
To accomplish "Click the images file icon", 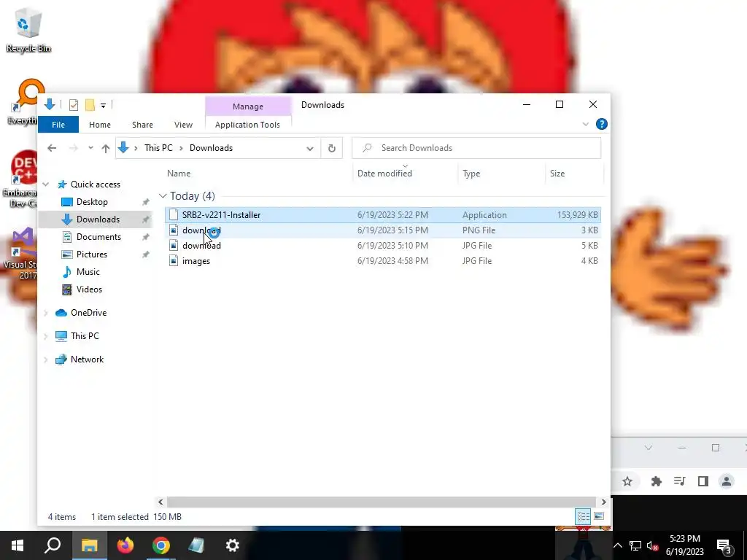I will pos(174,260).
